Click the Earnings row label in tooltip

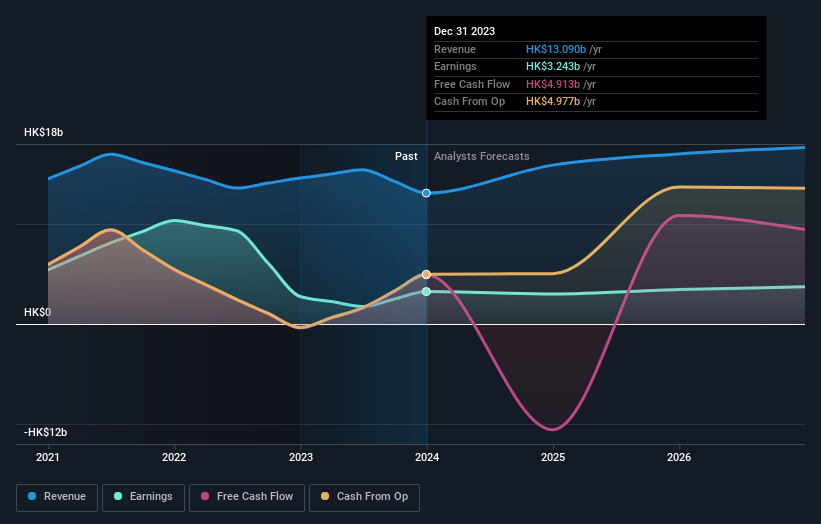(456, 66)
